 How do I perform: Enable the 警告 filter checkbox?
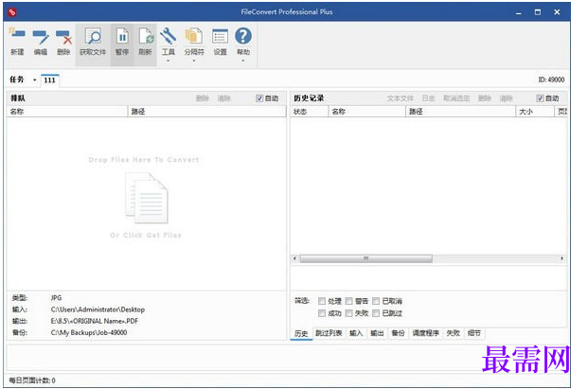click(x=348, y=301)
